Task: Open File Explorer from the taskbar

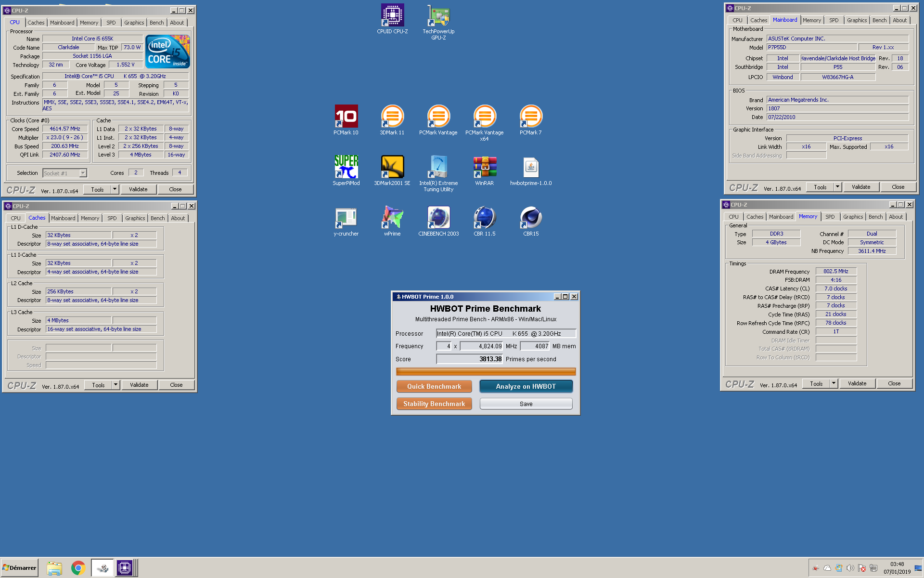Action: tap(54, 568)
